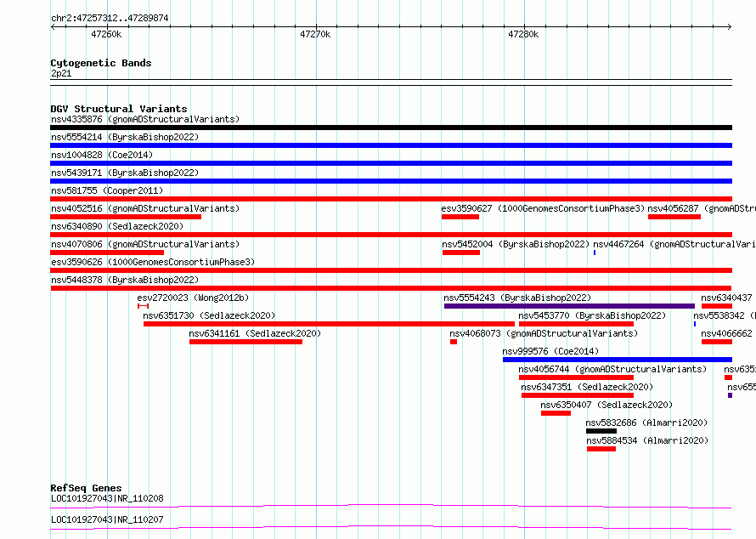Open nsv999576 Coe2014 label

click(550, 351)
